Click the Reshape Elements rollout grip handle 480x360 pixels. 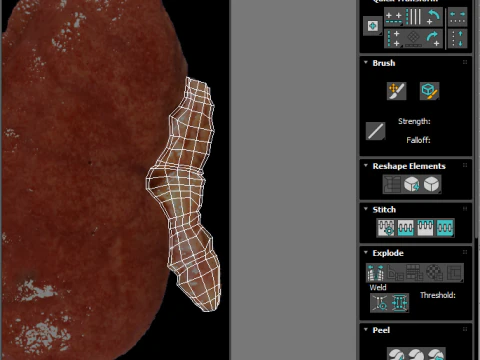coord(465,165)
